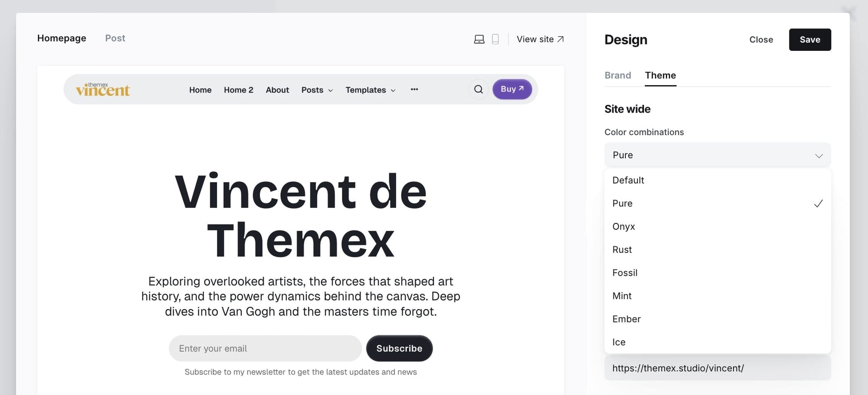868x395 pixels.
Task: Switch to the Brand tab
Action: coord(618,75)
